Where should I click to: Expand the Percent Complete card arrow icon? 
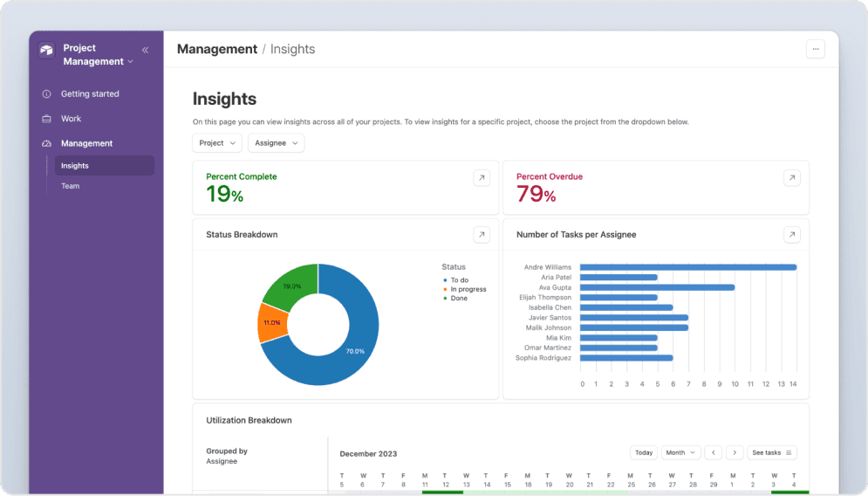point(482,177)
